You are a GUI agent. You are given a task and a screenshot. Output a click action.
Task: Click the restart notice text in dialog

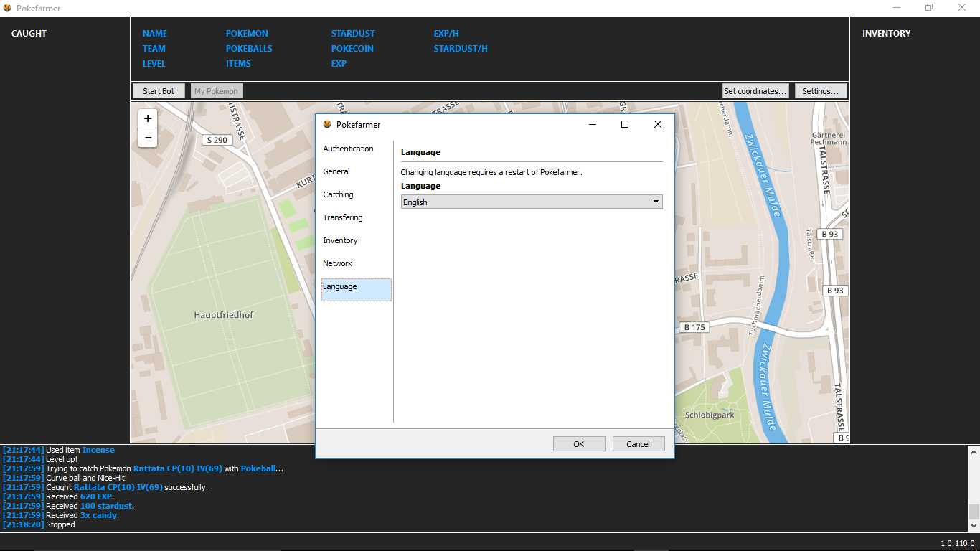(x=491, y=172)
